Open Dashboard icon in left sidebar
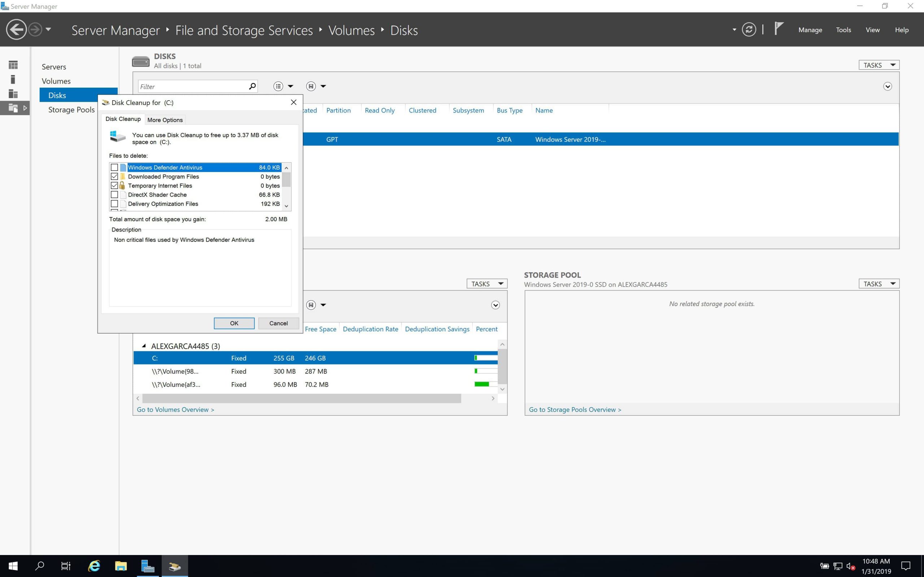The image size is (924, 577). (13, 65)
